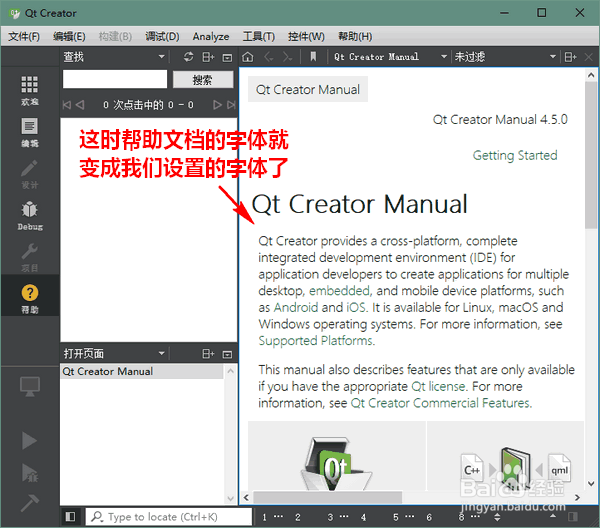Open the 调试(D) menu

[x=162, y=36]
